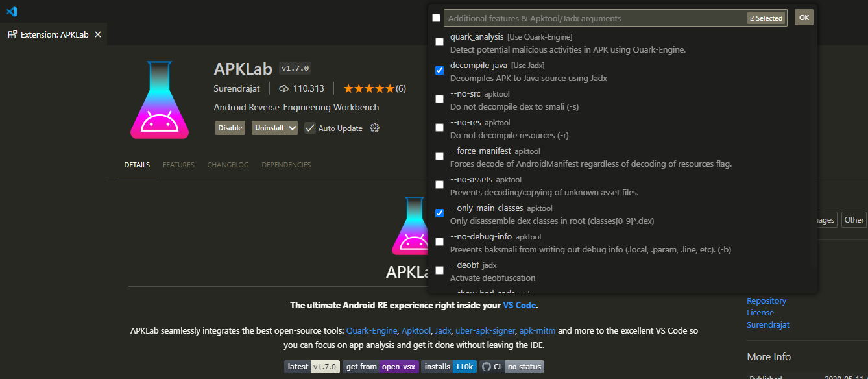The height and width of the screenshot is (379, 868).
Task: Click the CI no status badge
Action: point(512,367)
